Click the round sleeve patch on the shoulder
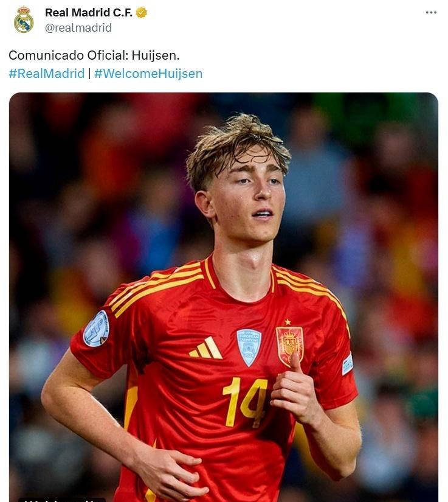448x502 pixels. click(x=96, y=329)
